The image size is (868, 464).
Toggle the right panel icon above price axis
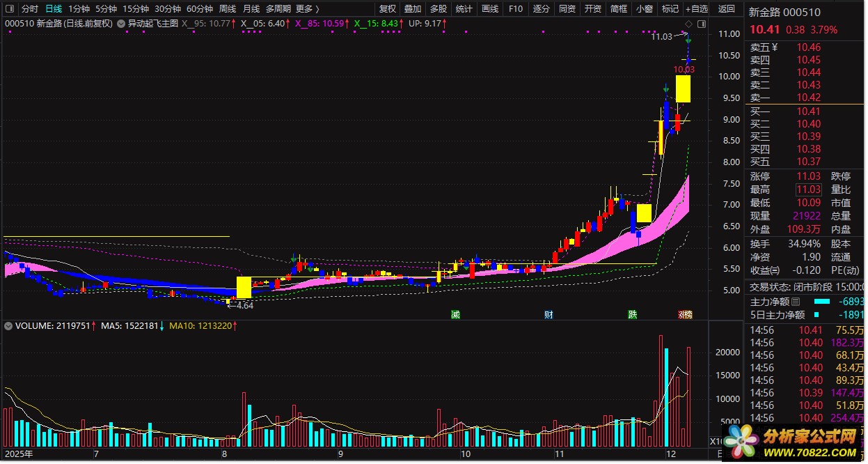point(702,24)
